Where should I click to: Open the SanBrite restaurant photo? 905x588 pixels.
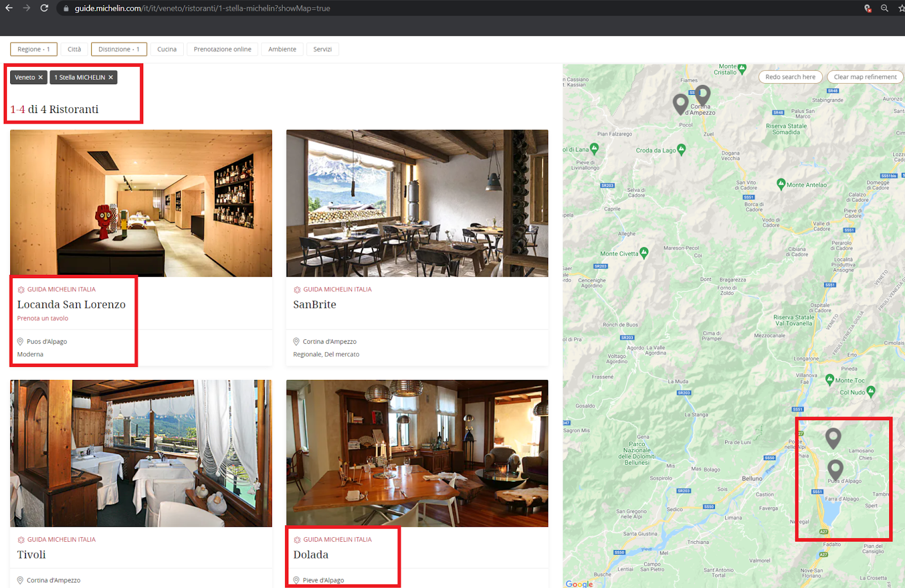click(417, 204)
